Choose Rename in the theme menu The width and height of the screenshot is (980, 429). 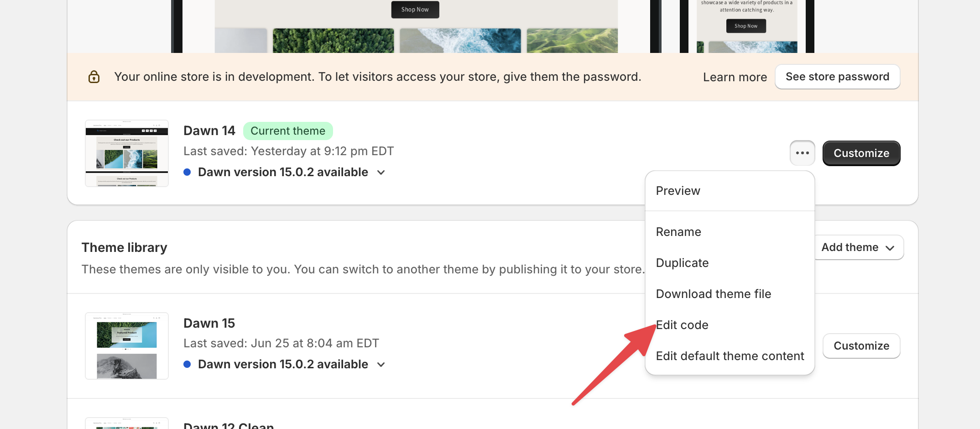pyautogui.click(x=678, y=232)
